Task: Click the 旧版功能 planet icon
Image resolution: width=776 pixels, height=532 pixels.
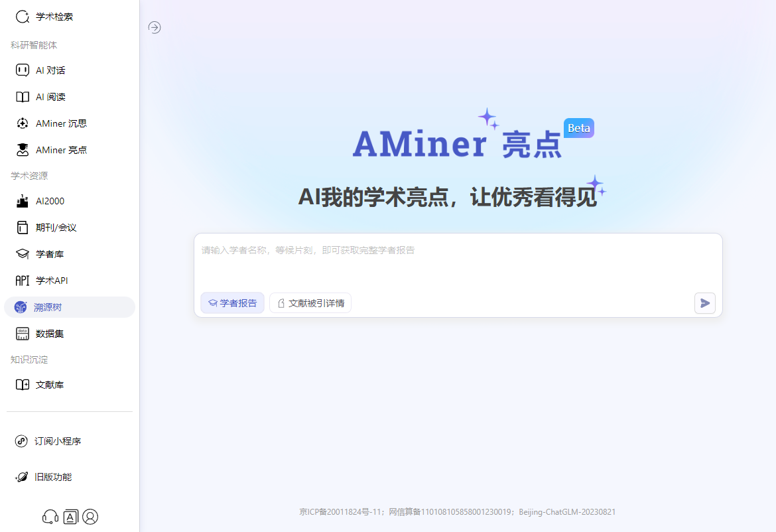Action: pos(21,477)
